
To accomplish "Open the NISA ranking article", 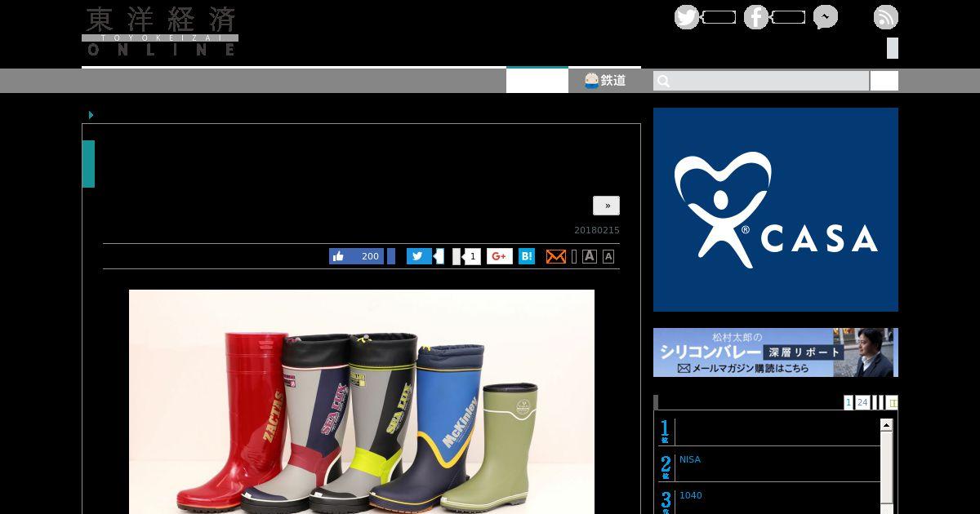I will (x=690, y=459).
